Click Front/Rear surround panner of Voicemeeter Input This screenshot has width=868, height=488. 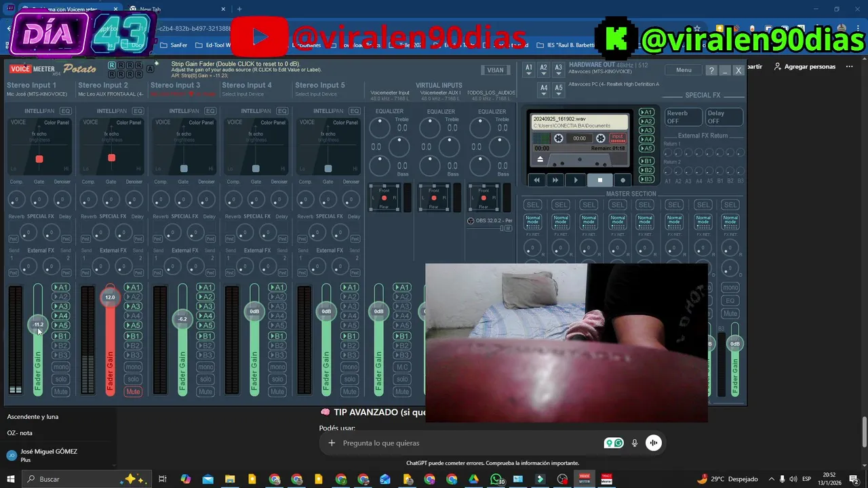click(384, 197)
